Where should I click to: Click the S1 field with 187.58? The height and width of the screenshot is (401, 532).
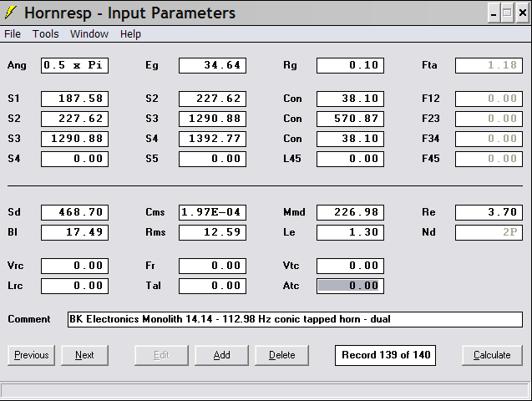click(x=74, y=99)
